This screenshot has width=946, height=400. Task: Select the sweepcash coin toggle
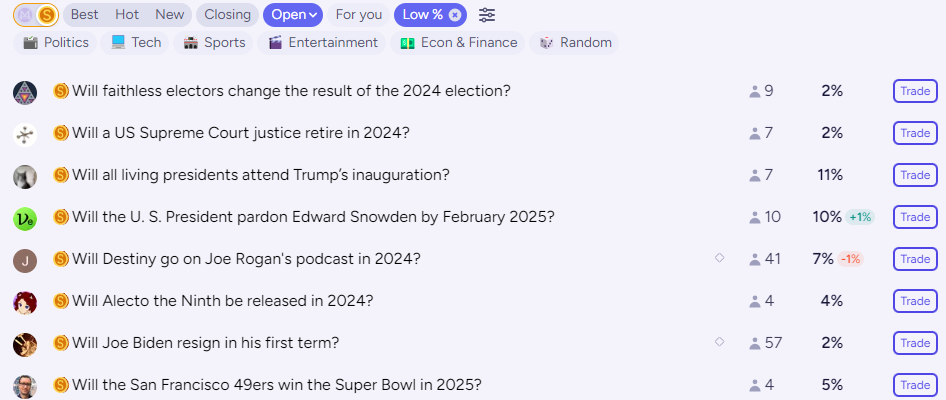pos(46,15)
